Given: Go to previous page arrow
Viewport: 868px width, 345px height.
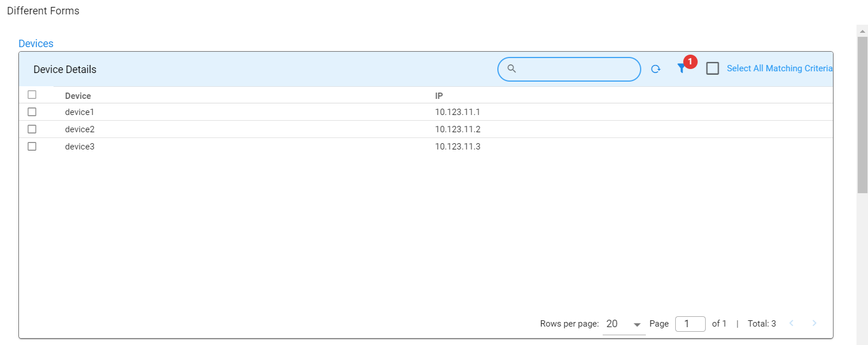Looking at the screenshot, I should [x=791, y=323].
